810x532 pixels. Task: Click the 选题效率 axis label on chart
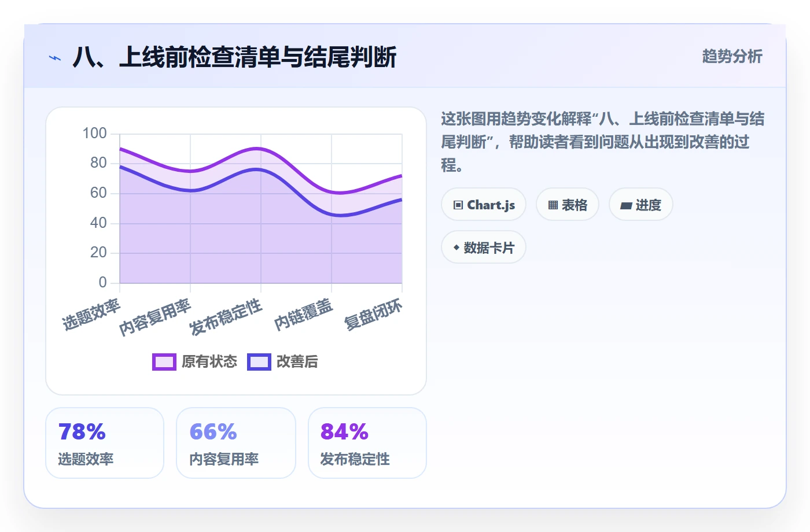[x=91, y=315]
